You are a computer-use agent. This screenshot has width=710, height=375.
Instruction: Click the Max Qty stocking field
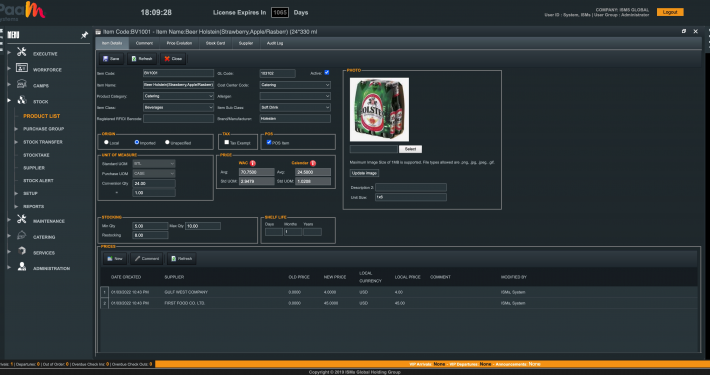point(202,226)
